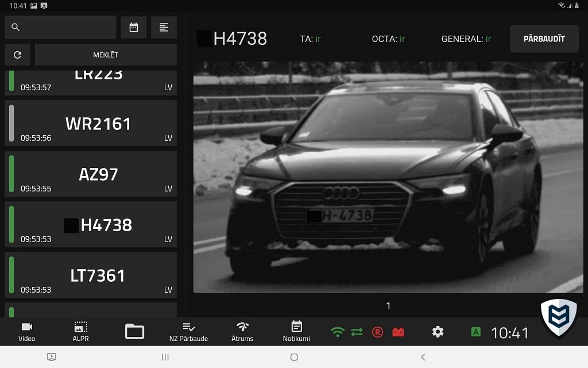Click the PĀRBAUDĪT check button

(x=544, y=39)
